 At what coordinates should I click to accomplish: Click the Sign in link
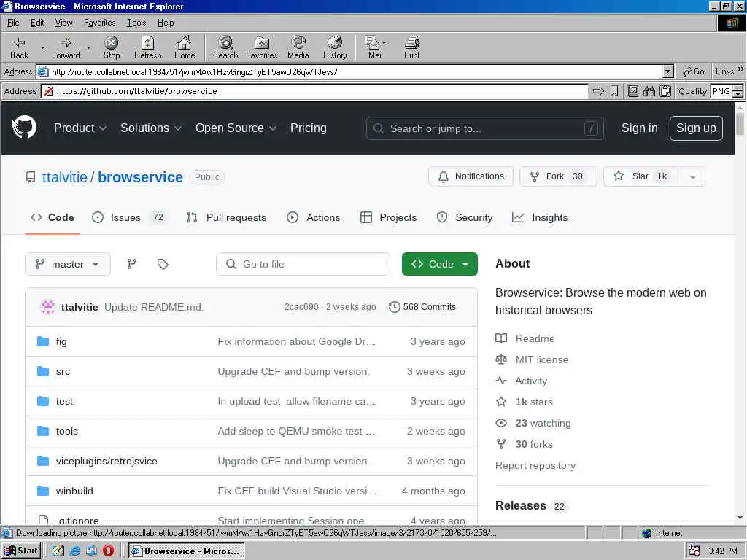tap(639, 128)
